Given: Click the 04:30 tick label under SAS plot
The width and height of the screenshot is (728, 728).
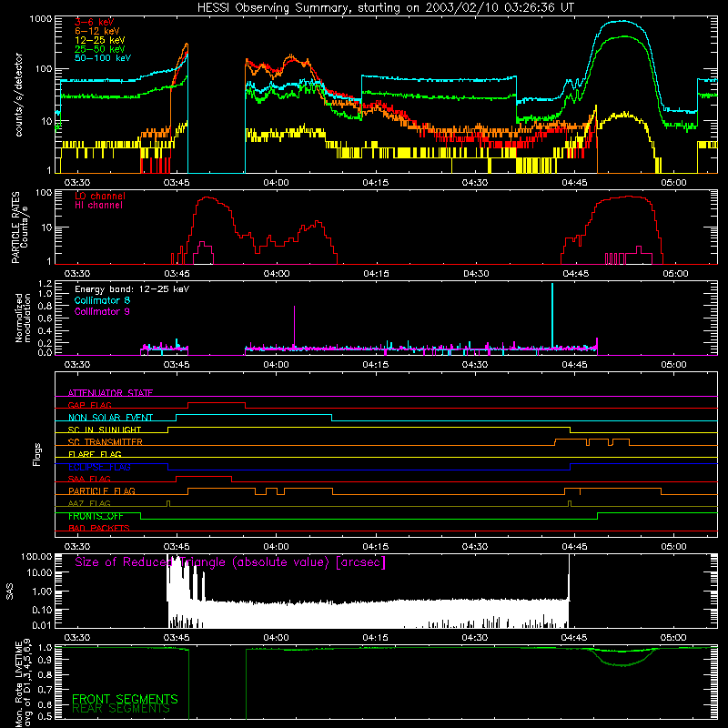Looking at the screenshot, I should pyautogui.click(x=474, y=638).
